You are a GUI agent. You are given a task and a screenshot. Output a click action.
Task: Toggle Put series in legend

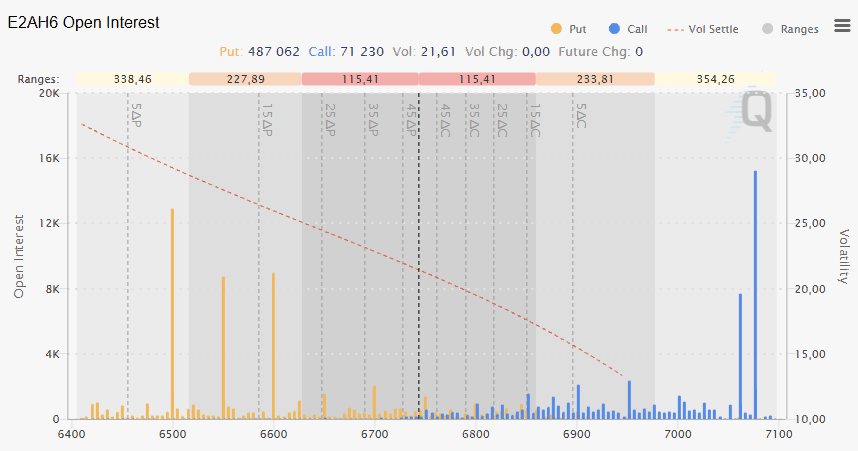577,29
